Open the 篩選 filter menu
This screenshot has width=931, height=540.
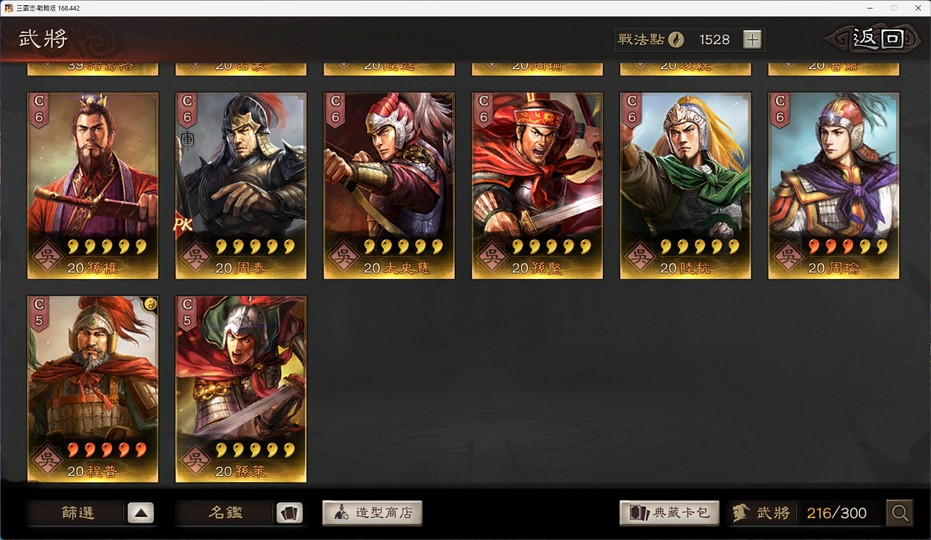(78, 513)
